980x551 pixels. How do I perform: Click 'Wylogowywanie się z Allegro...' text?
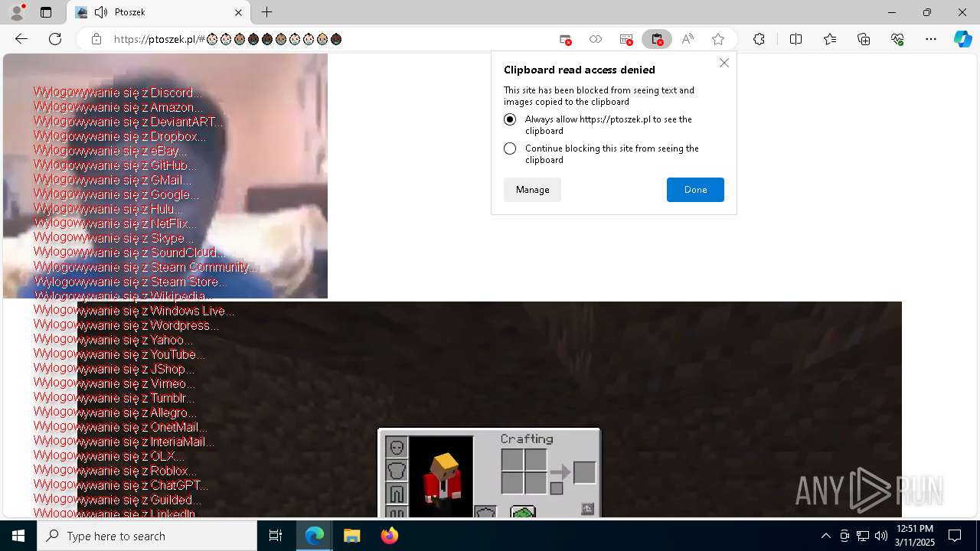coord(115,412)
